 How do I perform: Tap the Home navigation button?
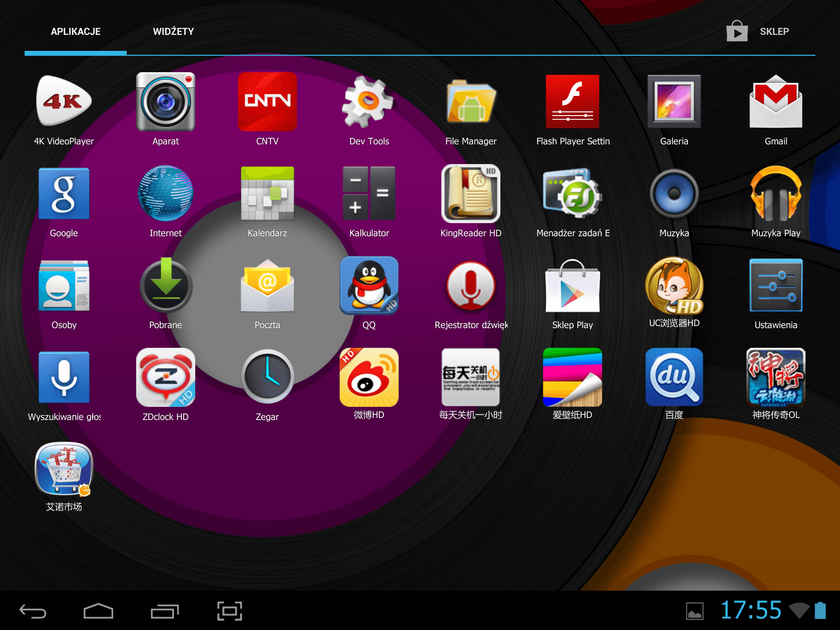tap(98, 612)
